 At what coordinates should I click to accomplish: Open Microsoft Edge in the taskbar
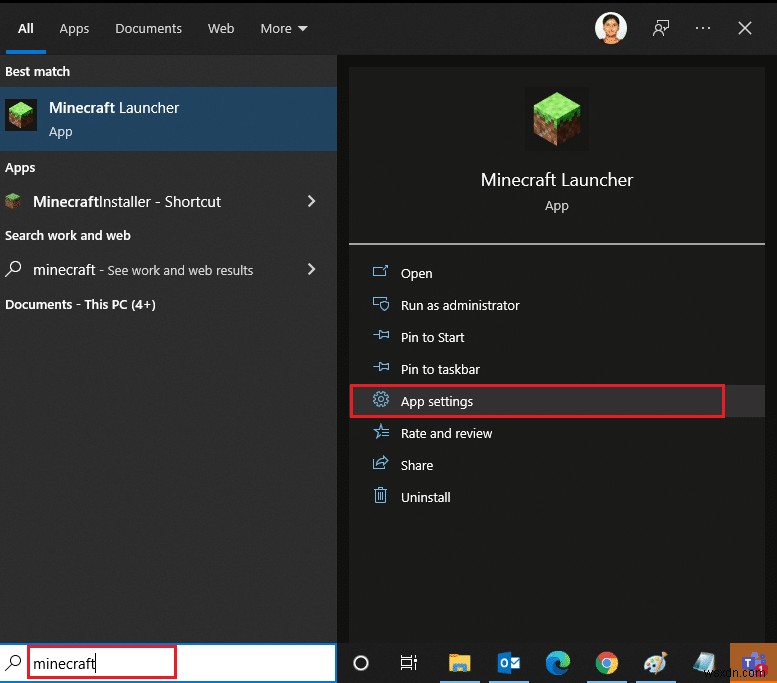pos(557,663)
